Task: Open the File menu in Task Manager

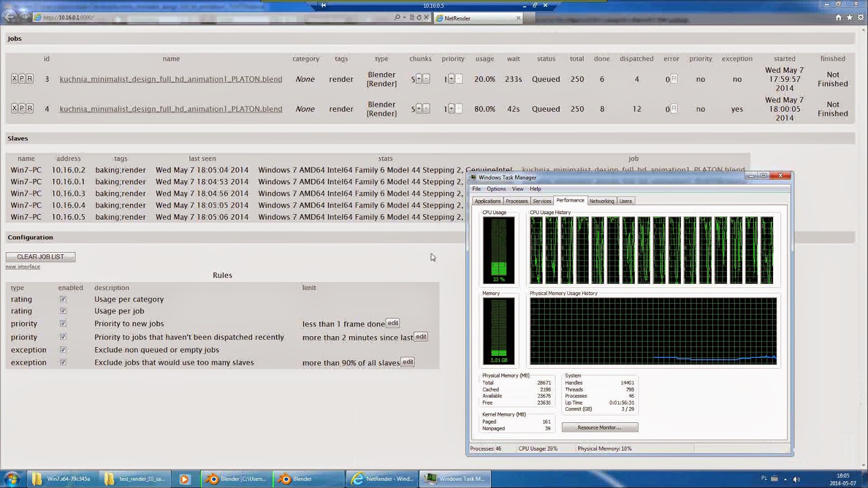Action: click(x=476, y=189)
